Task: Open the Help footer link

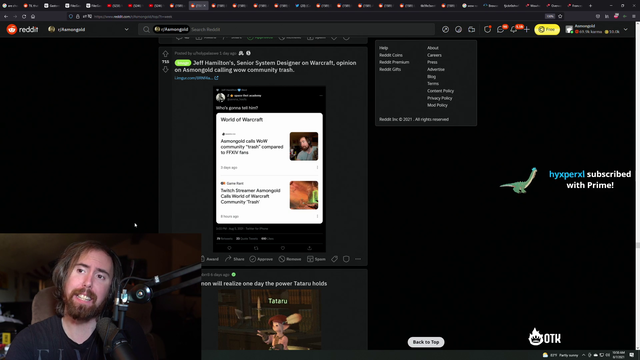Action: pyautogui.click(x=383, y=48)
